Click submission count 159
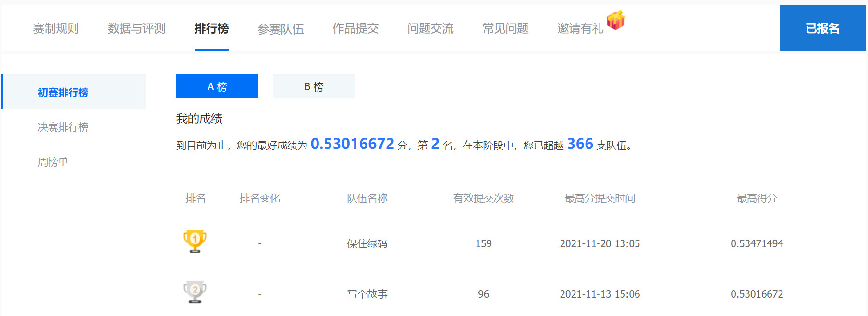 (484, 243)
